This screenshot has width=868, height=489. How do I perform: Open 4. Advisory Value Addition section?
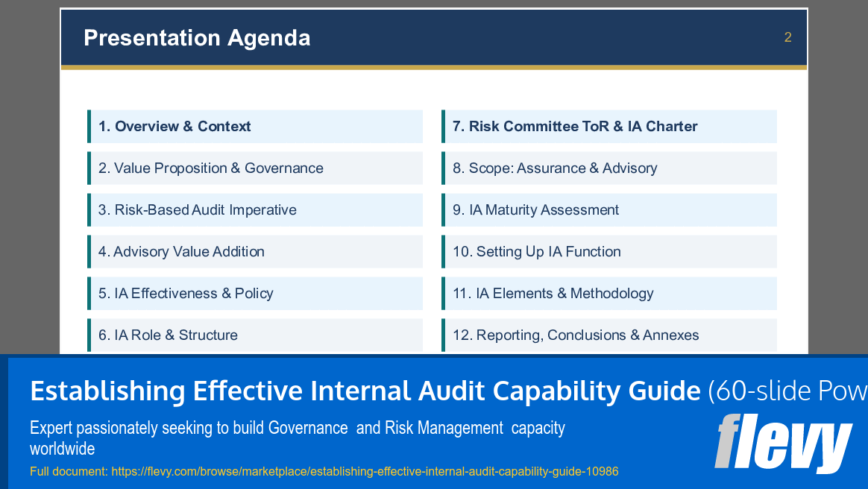coord(256,251)
